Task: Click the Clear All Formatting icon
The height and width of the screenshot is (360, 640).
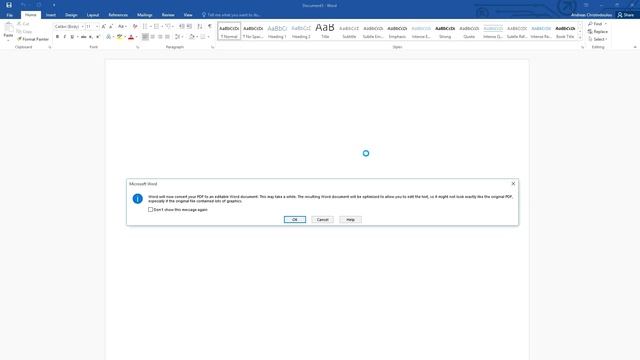Action: coord(135,27)
